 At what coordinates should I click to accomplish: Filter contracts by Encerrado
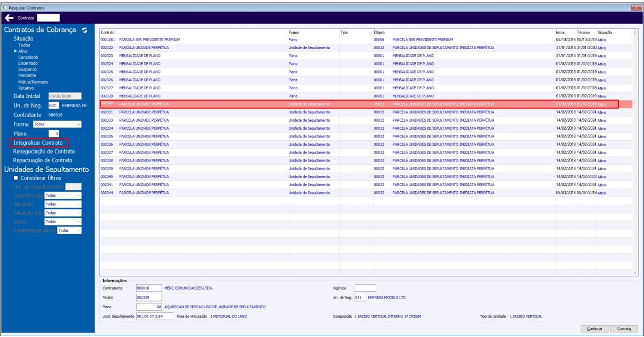(28, 63)
